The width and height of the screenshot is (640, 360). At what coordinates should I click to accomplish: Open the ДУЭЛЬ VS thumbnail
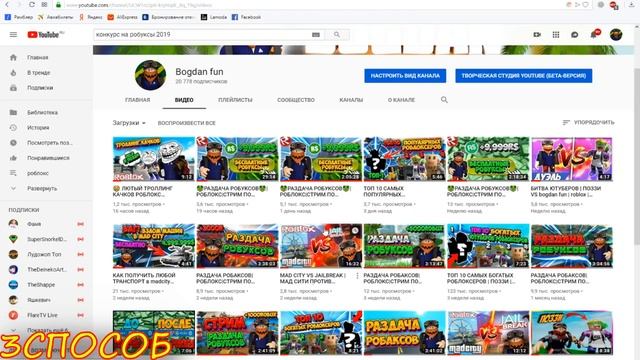tap(571, 159)
